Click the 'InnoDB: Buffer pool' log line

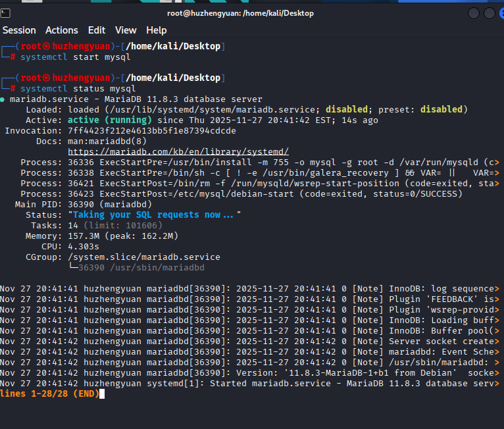point(249,331)
